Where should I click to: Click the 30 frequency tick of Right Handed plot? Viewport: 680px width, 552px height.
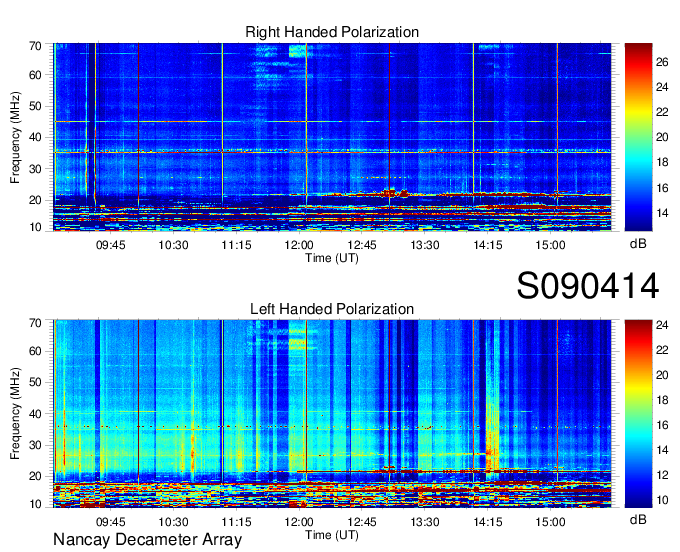[x=35, y=169]
